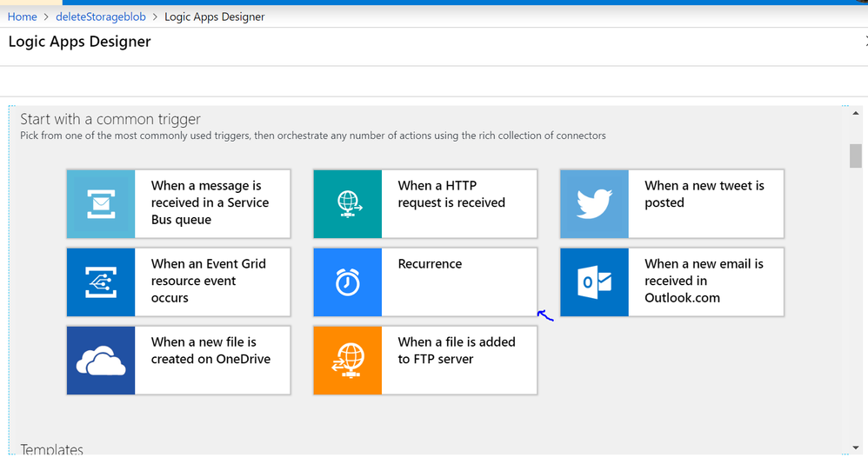The image size is (868, 457).
Task: Click the Recurrence alarm clock icon
Action: point(348,282)
